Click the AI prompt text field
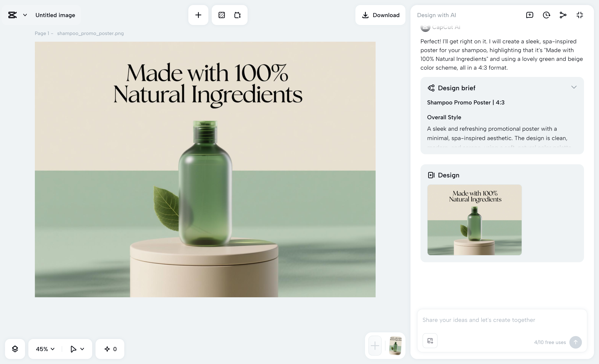 point(502,320)
